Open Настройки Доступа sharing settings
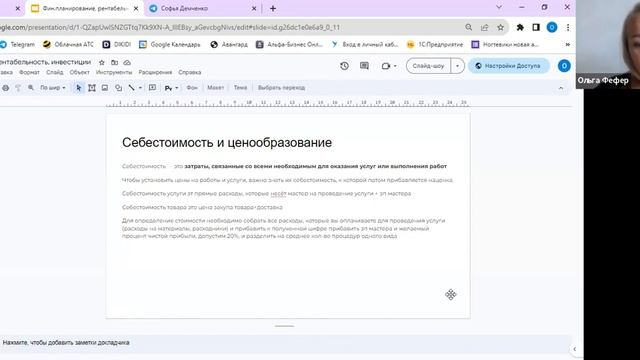The width and height of the screenshot is (640, 360). [509, 66]
